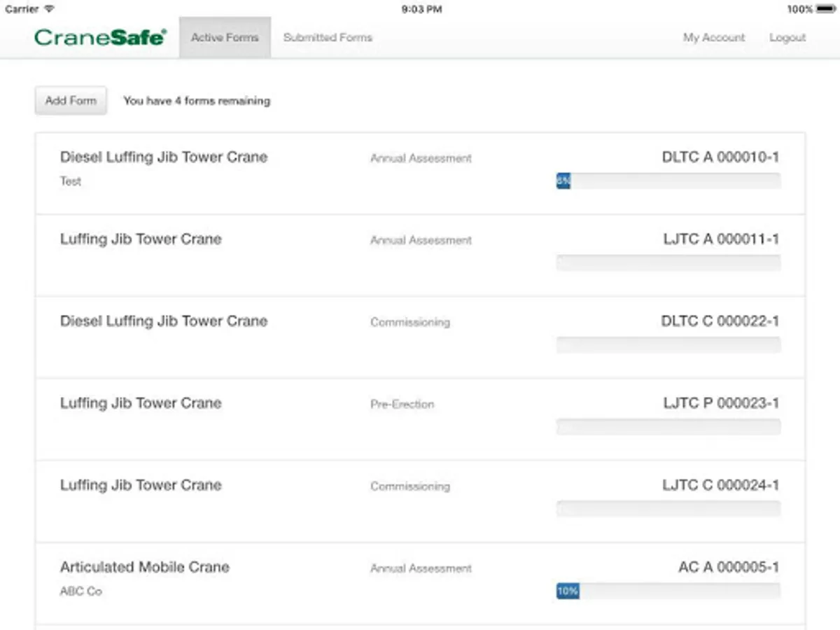Click the progress bar under LJTC C 000024-1
This screenshot has width=840, height=630.
668,509
